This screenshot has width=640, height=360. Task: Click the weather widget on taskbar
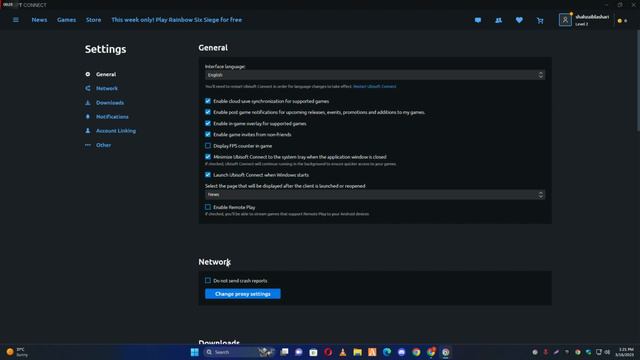(17, 352)
